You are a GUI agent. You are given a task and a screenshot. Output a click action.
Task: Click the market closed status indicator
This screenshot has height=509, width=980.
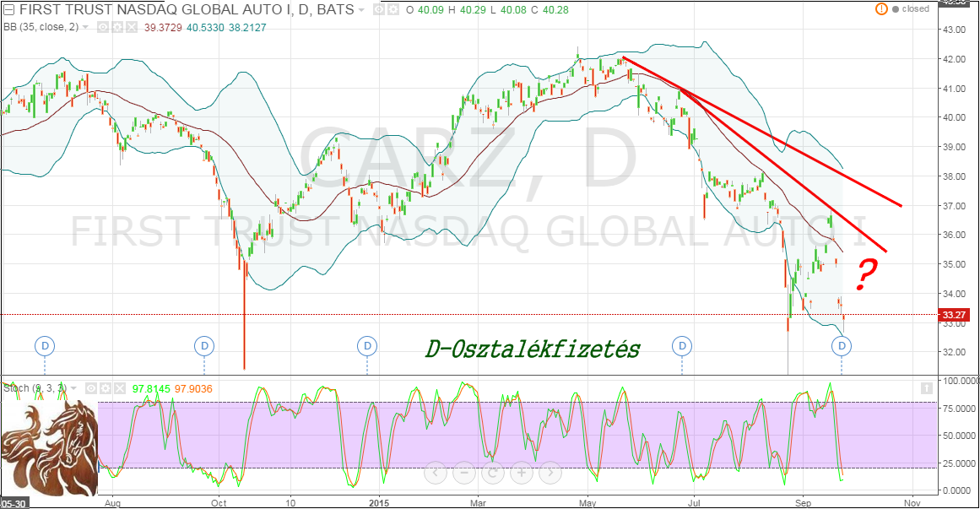coord(905,9)
